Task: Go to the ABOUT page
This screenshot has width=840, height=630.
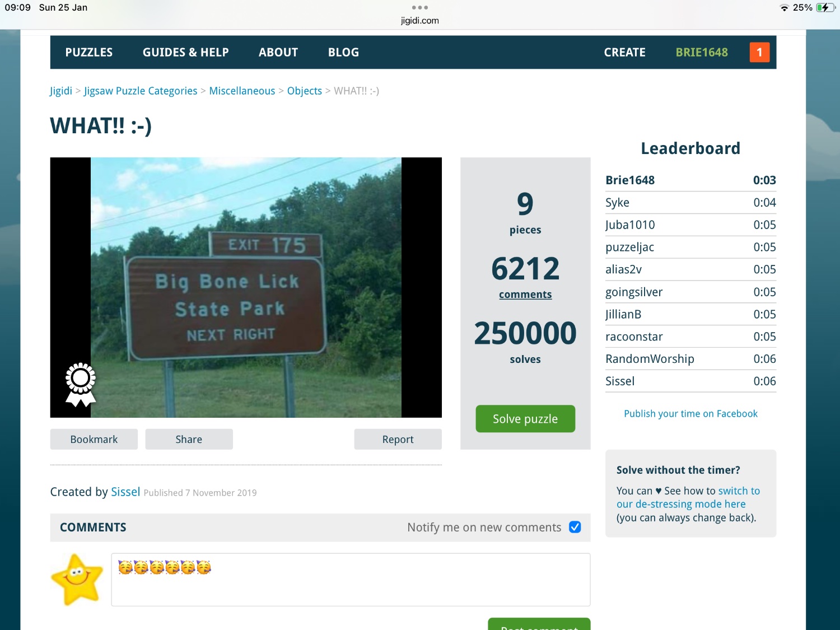Action: click(x=278, y=52)
